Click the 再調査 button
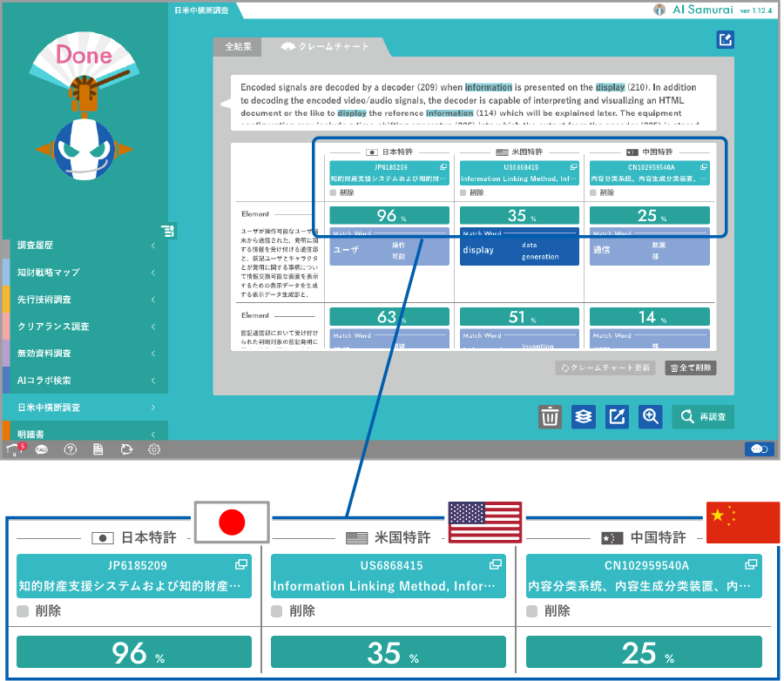This screenshot has height=681, width=784. click(x=703, y=417)
